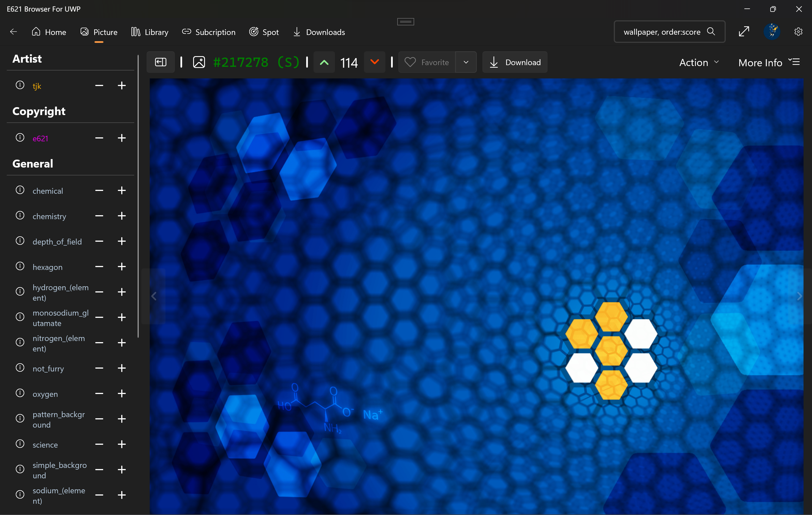Exclude the chemical tag with minus

click(99, 191)
